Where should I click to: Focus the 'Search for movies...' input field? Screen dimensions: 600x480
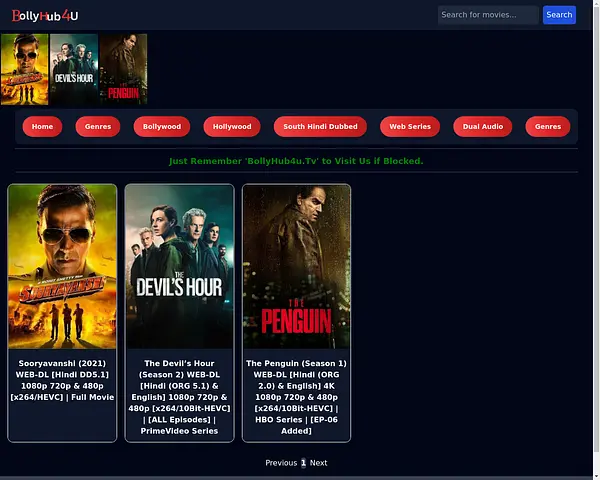click(488, 15)
